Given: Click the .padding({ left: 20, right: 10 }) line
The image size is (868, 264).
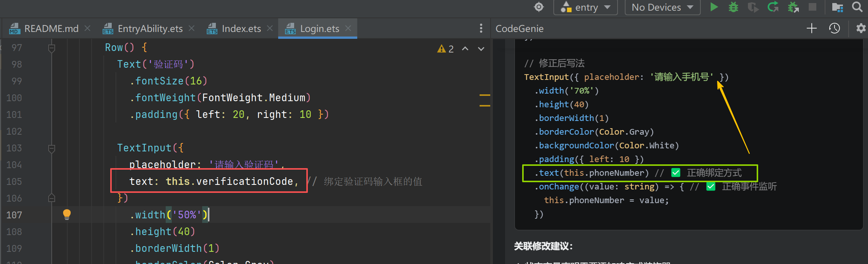Looking at the screenshot, I should point(229,115).
